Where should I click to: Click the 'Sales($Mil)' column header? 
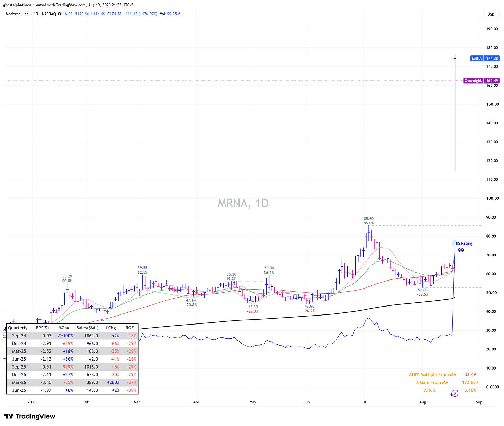[87, 328]
